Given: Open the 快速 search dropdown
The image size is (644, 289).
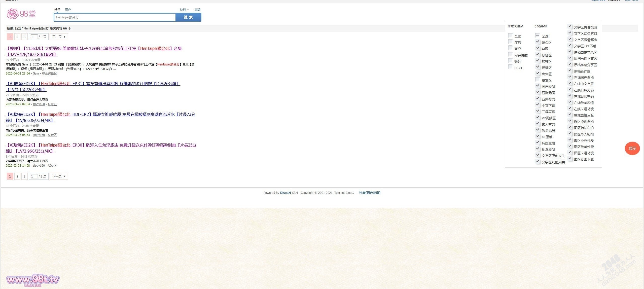Looking at the screenshot, I should tap(184, 10).
